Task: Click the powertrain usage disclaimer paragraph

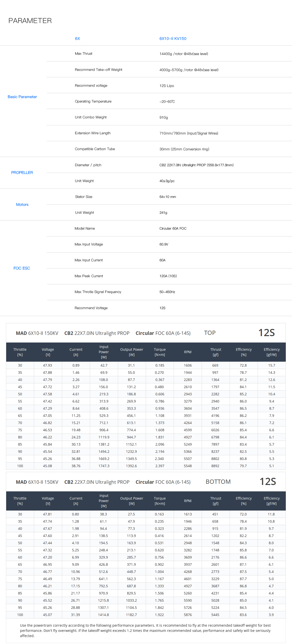Action: coord(145,630)
